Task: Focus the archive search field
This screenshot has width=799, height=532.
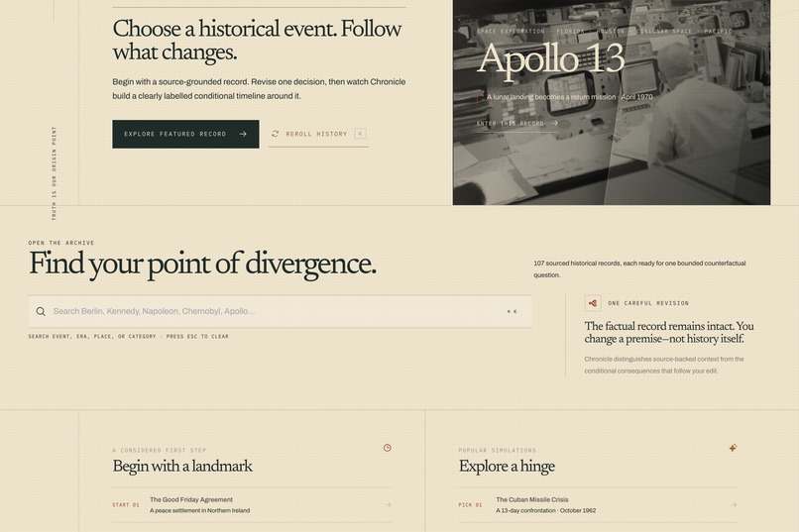Action: pyautogui.click(x=281, y=311)
